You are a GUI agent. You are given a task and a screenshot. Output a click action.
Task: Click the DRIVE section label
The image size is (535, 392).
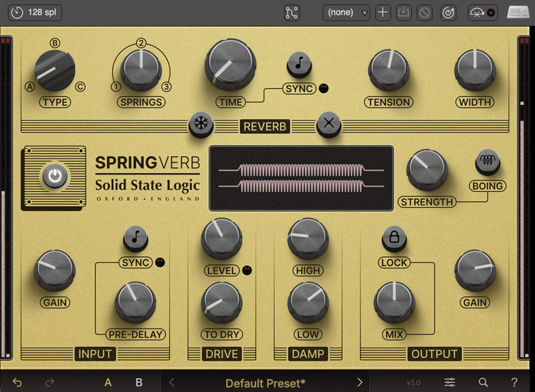222,354
